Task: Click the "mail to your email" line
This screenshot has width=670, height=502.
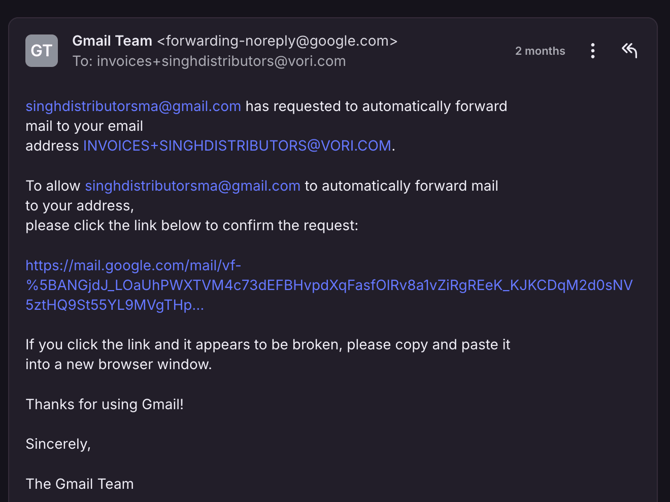Action: click(x=85, y=126)
